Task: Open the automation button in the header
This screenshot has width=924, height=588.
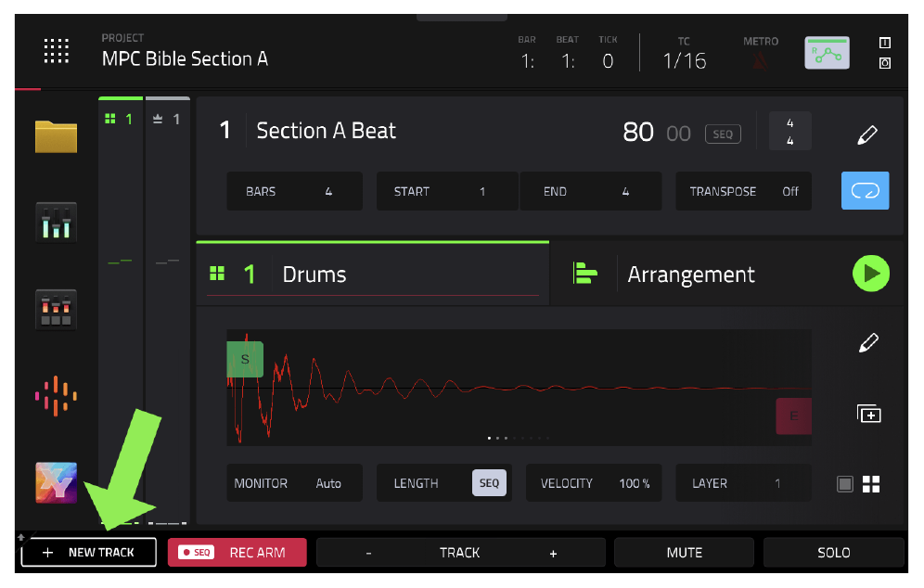Action: click(827, 53)
